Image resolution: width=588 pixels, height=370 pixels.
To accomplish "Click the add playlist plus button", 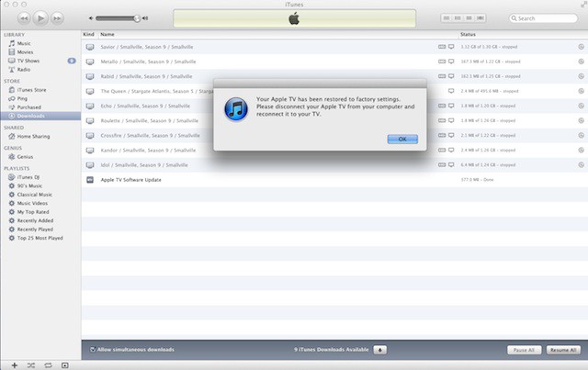I will tap(14, 364).
